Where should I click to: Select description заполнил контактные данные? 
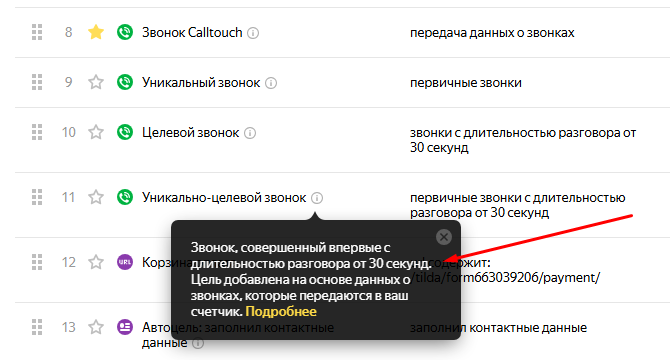(498, 328)
